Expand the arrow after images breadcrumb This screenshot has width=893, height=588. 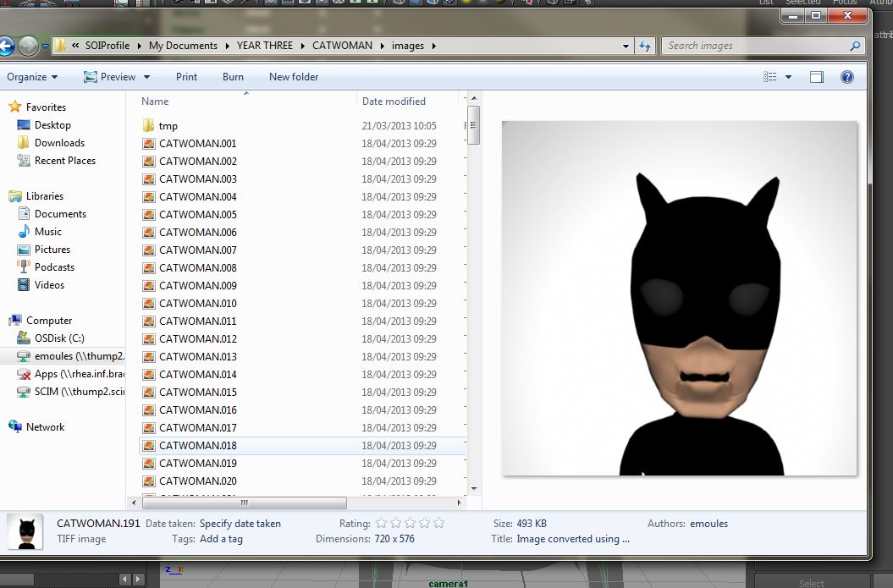coord(433,46)
